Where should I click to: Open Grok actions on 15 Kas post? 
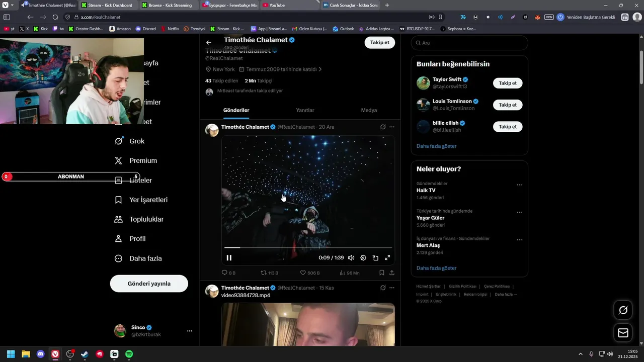tap(383, 288)
